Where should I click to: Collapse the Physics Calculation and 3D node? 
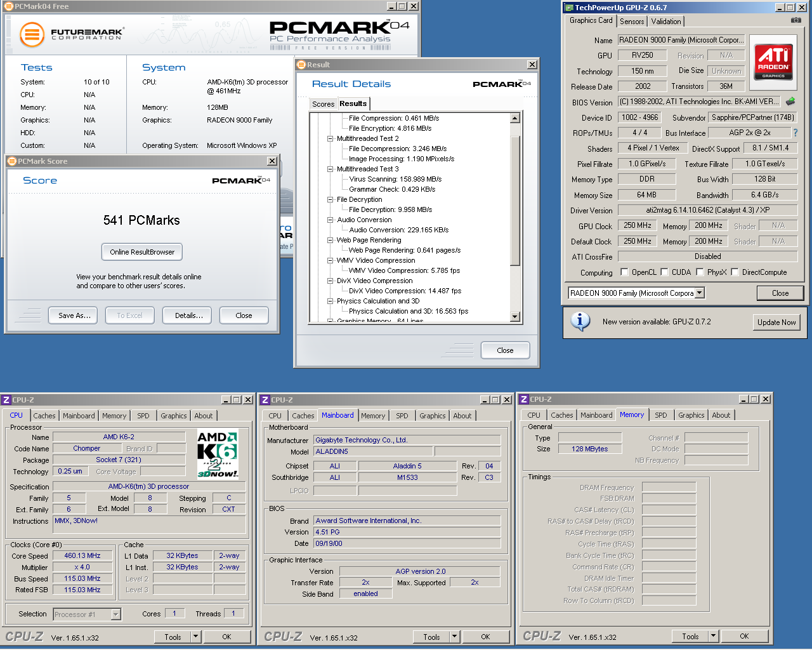[x=330, y=301]
